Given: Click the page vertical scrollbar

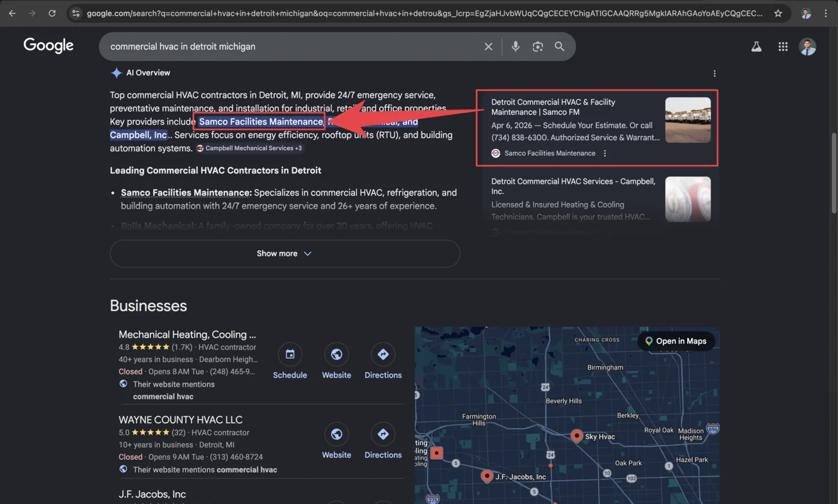Looking at the screenshot, I should pos(834,172).
